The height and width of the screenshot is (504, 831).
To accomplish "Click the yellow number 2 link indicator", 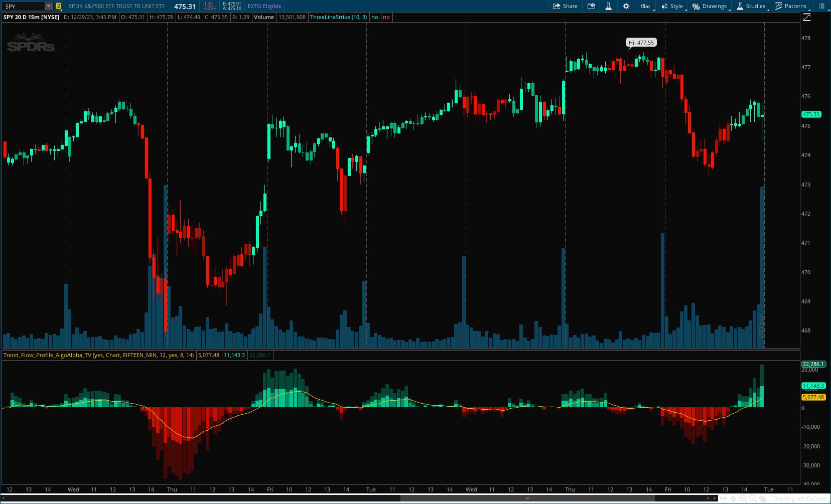I will coord(59,6).
